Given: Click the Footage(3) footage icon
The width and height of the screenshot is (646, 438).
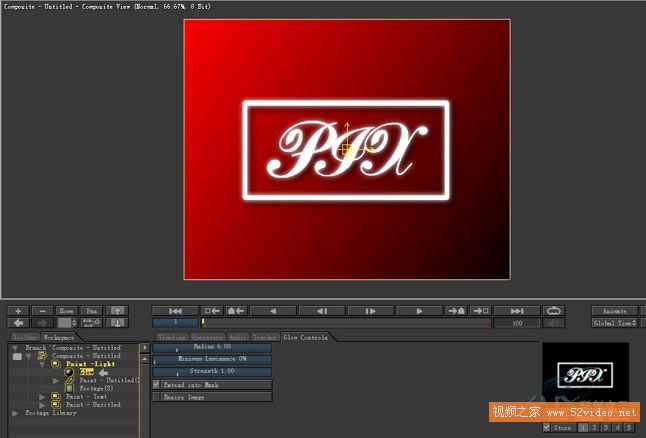Looking at the screenshot, I should click(69, 389).
